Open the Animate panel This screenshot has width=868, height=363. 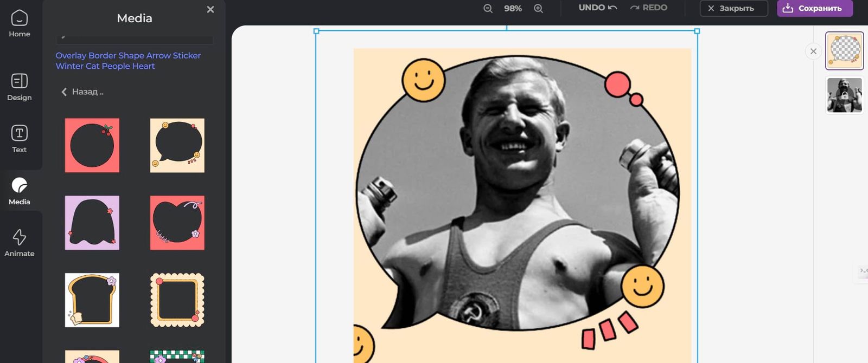20,243
